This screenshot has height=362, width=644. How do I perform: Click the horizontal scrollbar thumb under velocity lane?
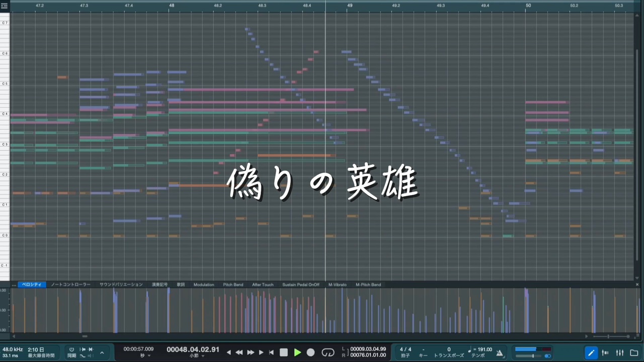pos(85,336)
